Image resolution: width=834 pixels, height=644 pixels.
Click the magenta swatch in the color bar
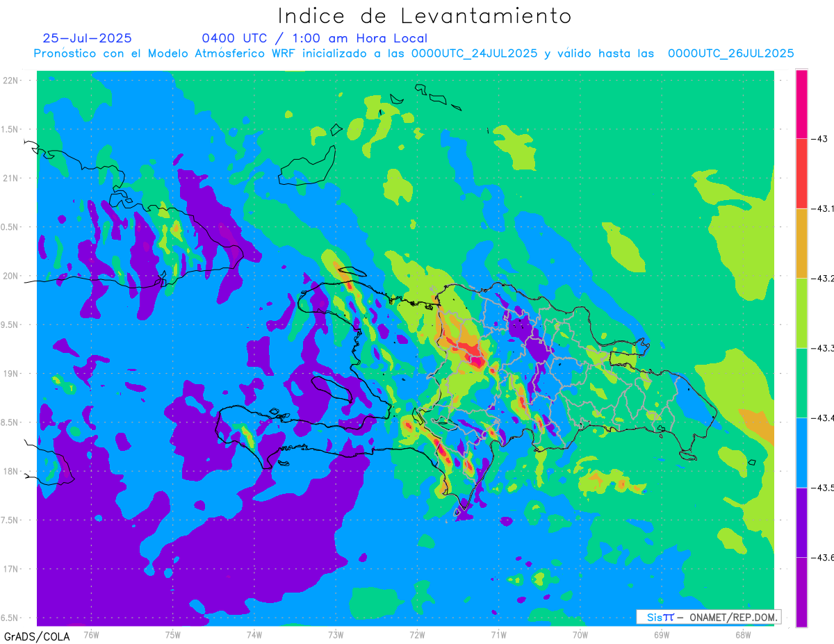click(x=801, y=104)
